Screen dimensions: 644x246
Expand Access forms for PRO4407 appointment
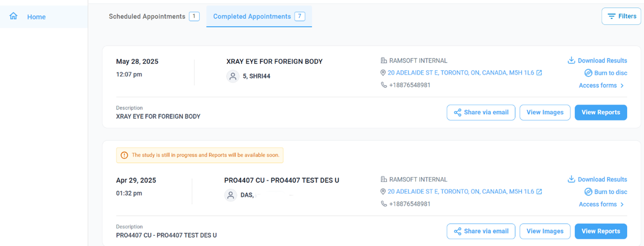(x=601, y=204)
